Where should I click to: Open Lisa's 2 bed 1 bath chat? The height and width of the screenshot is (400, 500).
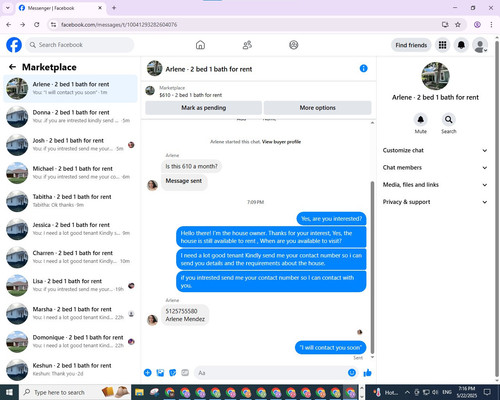70,285
